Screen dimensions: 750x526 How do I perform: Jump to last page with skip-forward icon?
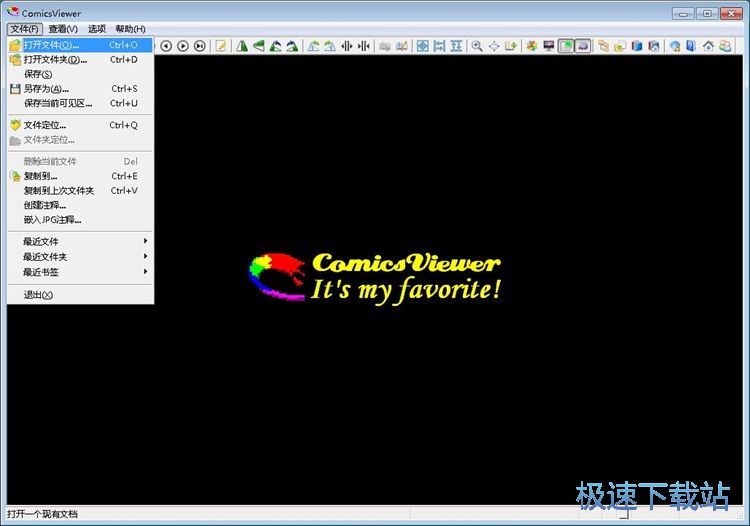click(x=200, y=46)
